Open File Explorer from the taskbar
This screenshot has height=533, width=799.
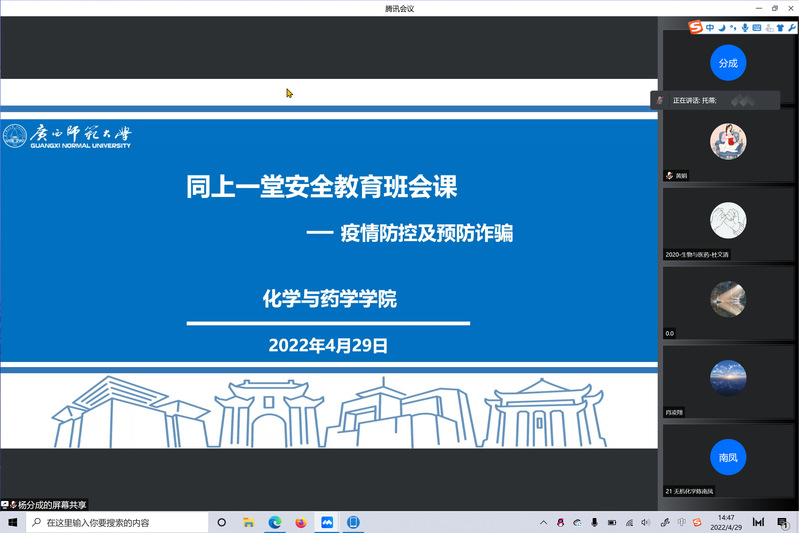point(249,522)
